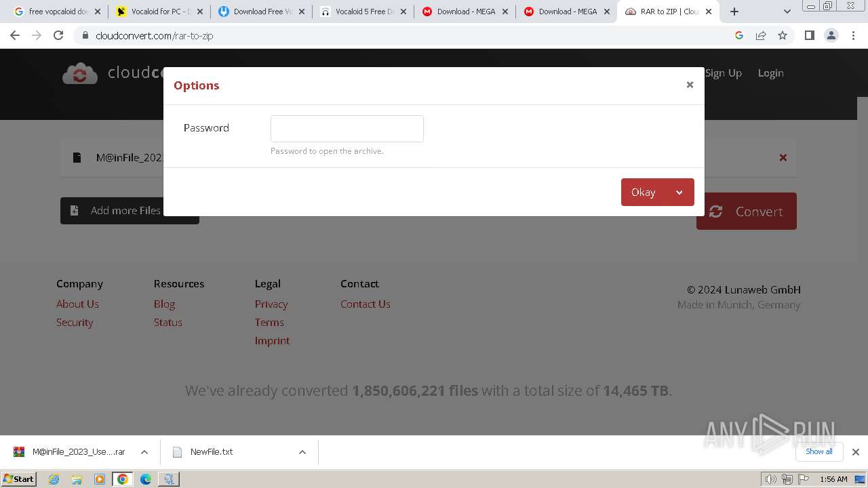The image size is (868, 488).
Task: Expand options for the rar download
Action: point(144,452)
